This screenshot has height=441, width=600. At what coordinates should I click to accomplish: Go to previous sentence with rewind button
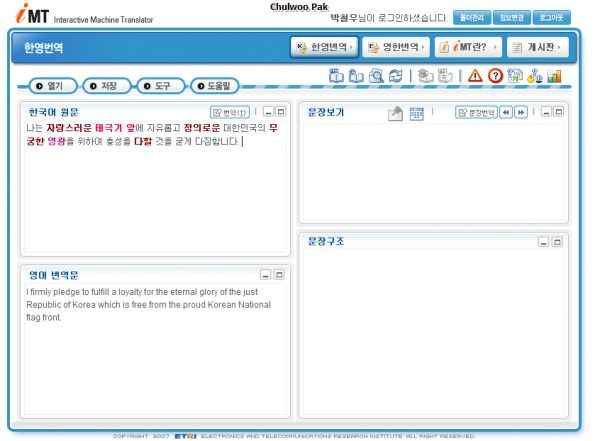[506, 112]
